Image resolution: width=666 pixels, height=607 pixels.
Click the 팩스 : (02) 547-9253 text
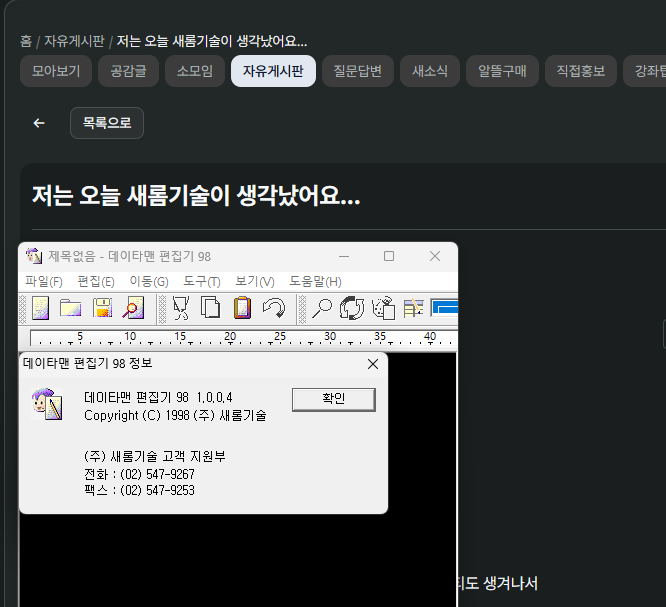[x=139, y=490]
